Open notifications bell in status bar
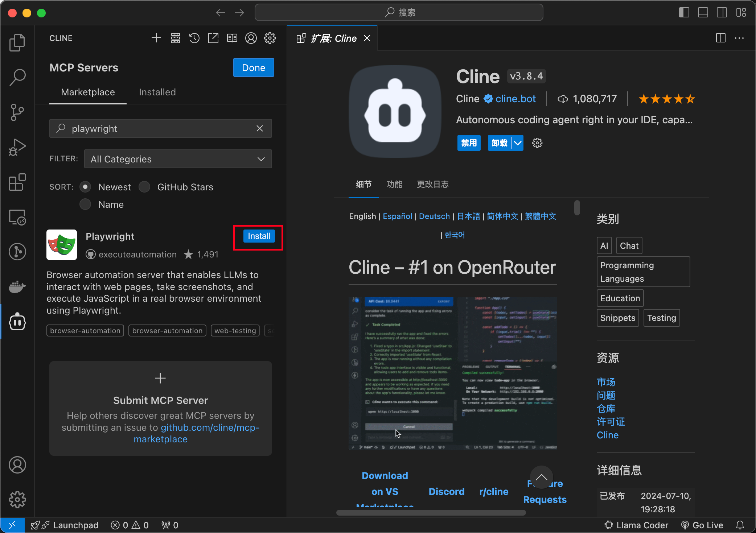This screenshot has height=533, width=756. [740, 525]
